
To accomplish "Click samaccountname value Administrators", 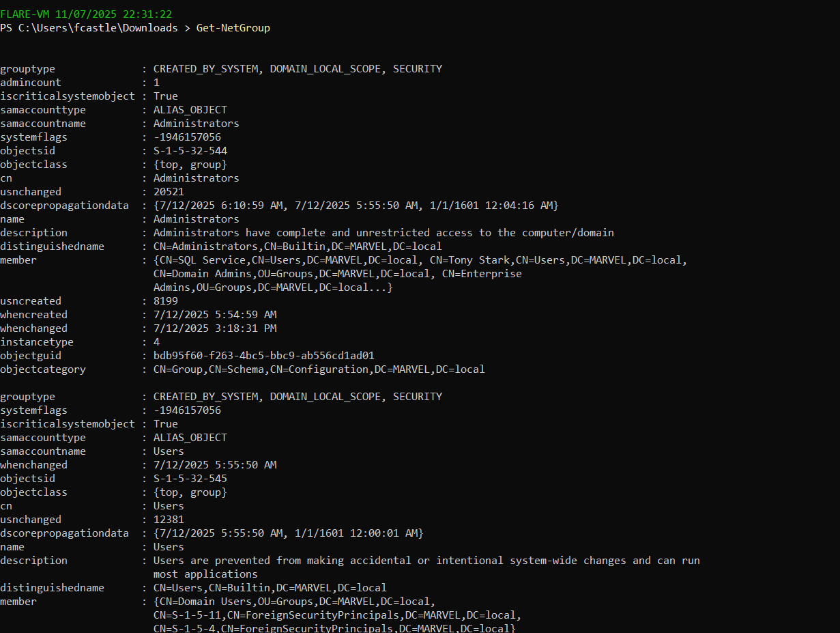I will coord(197,124).
